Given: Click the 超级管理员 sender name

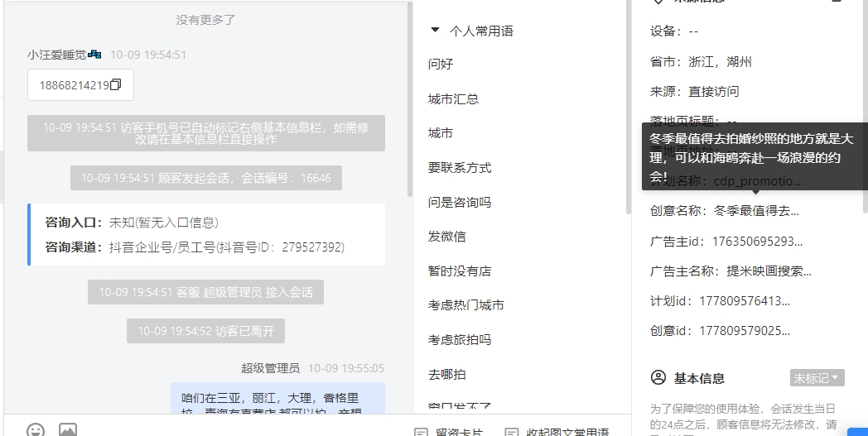Looking at the screenshot, I should point(270,368).
